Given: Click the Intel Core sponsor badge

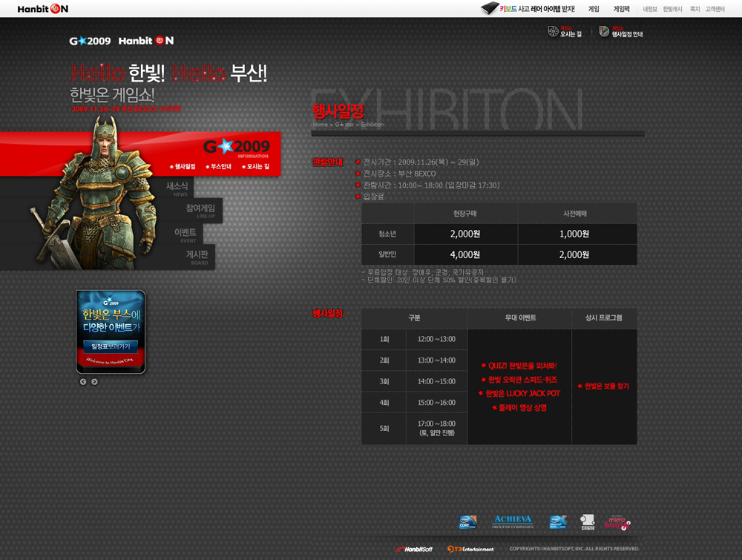Looking at the screenshot, I should coord(467,522).
